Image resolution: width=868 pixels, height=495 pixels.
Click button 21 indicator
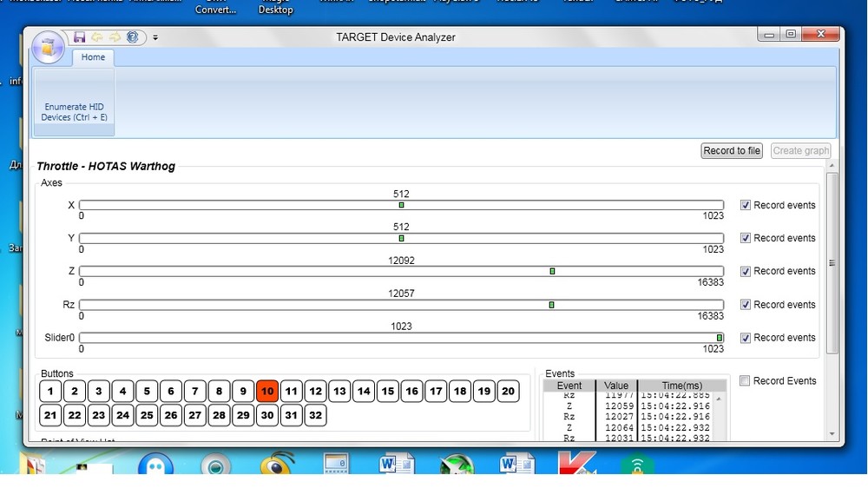tap(50, 415)
